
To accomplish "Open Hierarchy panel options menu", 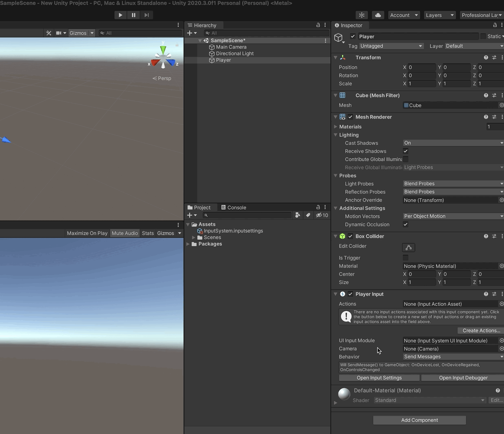I will [325, 25].
